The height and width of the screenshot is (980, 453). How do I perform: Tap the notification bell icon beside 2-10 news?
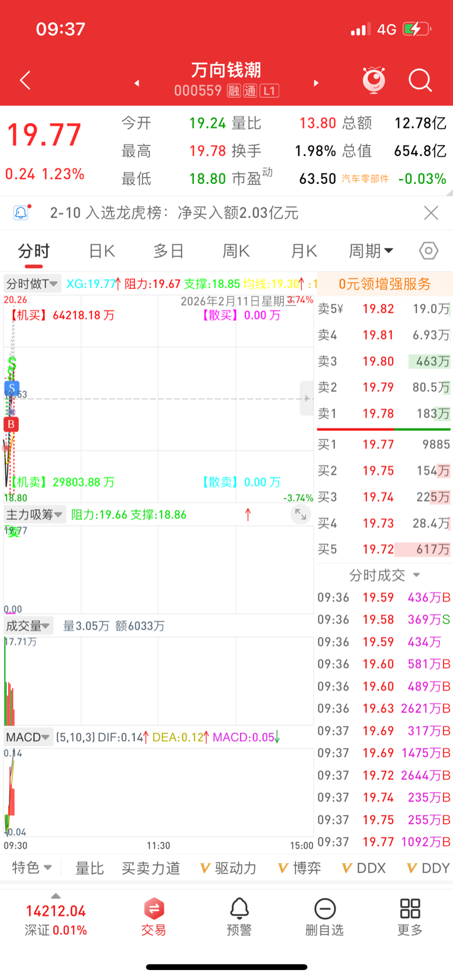click(x=21, y=212)
